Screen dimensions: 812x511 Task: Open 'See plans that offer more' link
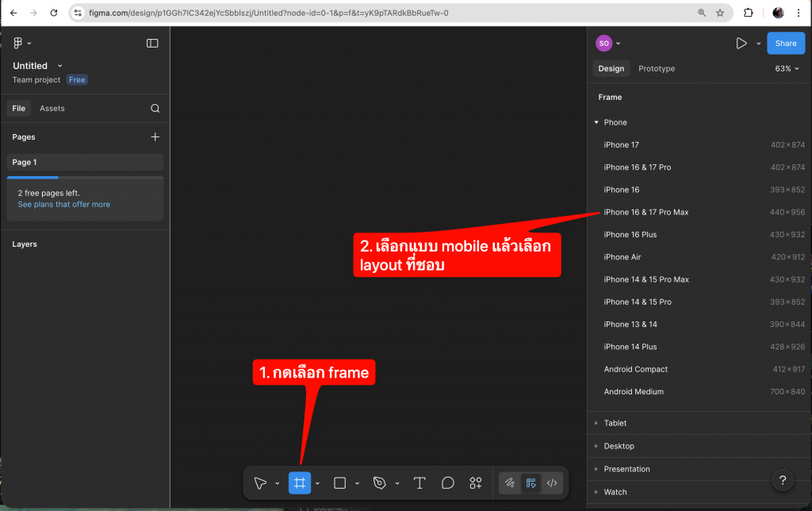click(x=64, y=205)
